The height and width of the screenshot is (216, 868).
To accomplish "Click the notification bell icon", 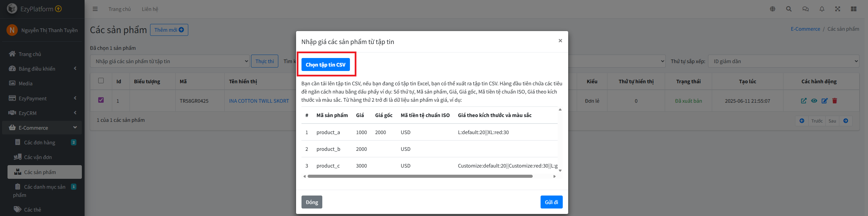I will click(x=822, y=9).
